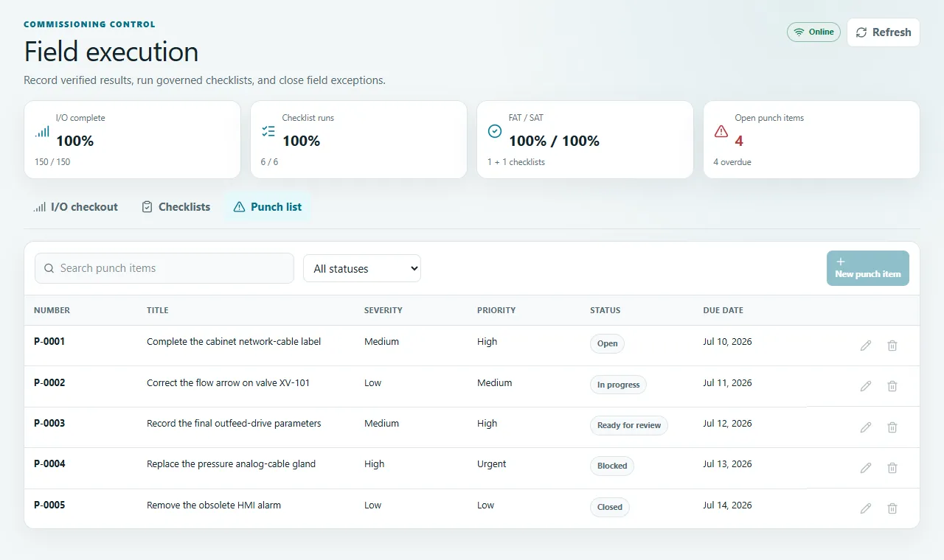
Task: Select 'Replace the pressure analog-cable gland' title
Action: [231, 464]
